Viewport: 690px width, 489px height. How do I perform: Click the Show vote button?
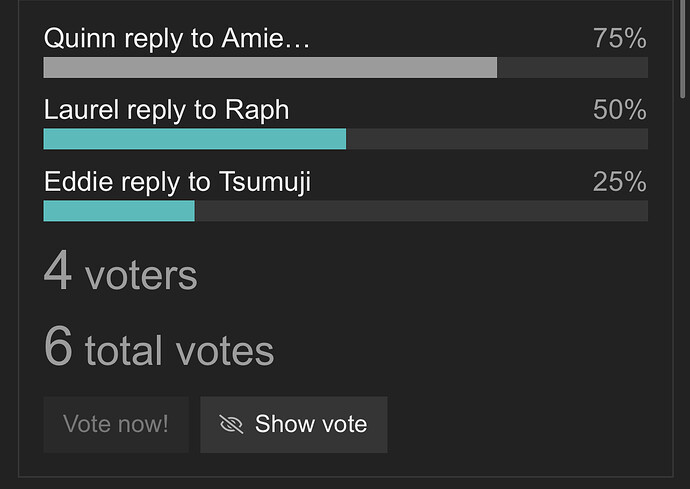294,424
